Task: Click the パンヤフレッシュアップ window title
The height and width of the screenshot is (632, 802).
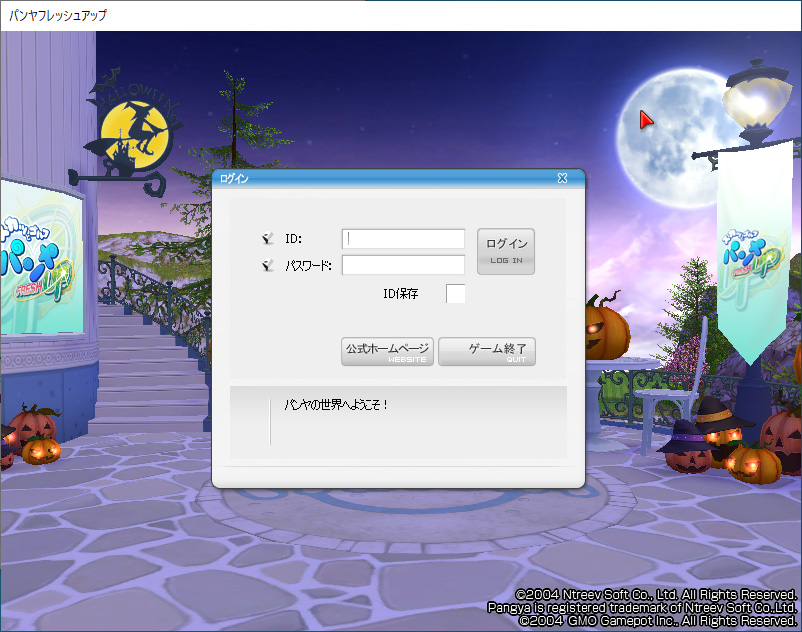Action: coord(58,15)
